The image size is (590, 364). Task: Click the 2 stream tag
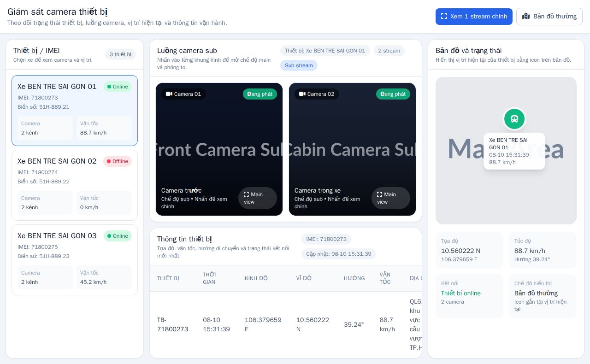[389, 51]
